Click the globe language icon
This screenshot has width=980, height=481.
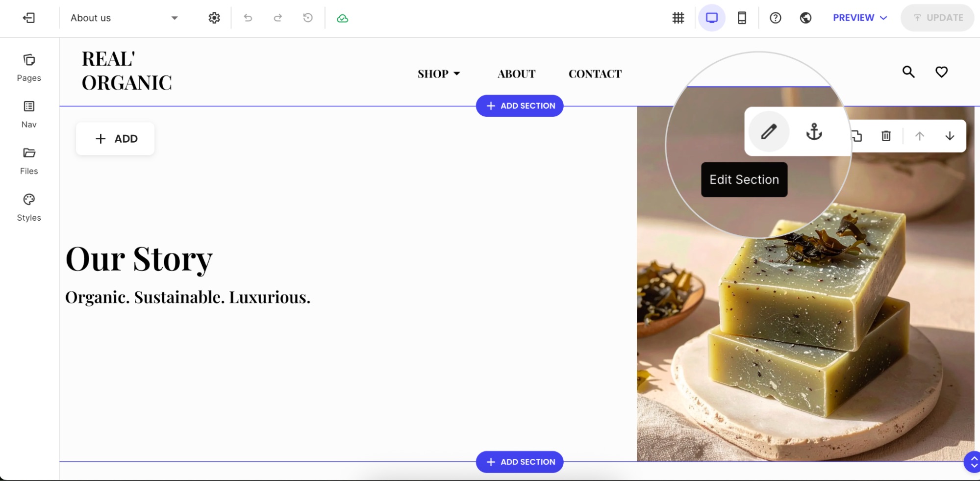[805, 18]
